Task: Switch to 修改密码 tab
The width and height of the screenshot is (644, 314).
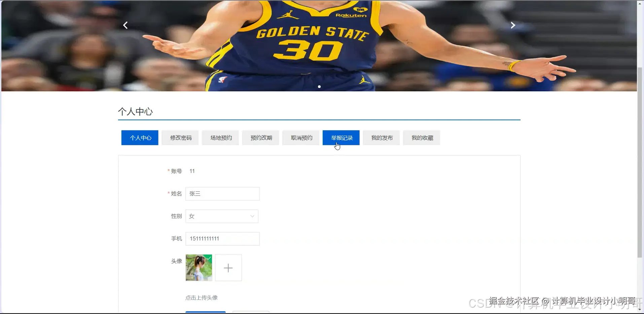Action: 180,138
